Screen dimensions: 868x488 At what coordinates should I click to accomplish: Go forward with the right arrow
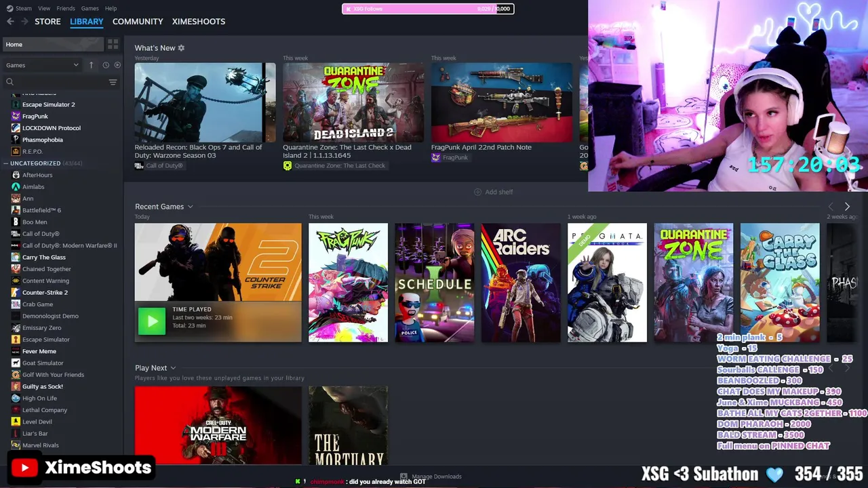[24, 22]
